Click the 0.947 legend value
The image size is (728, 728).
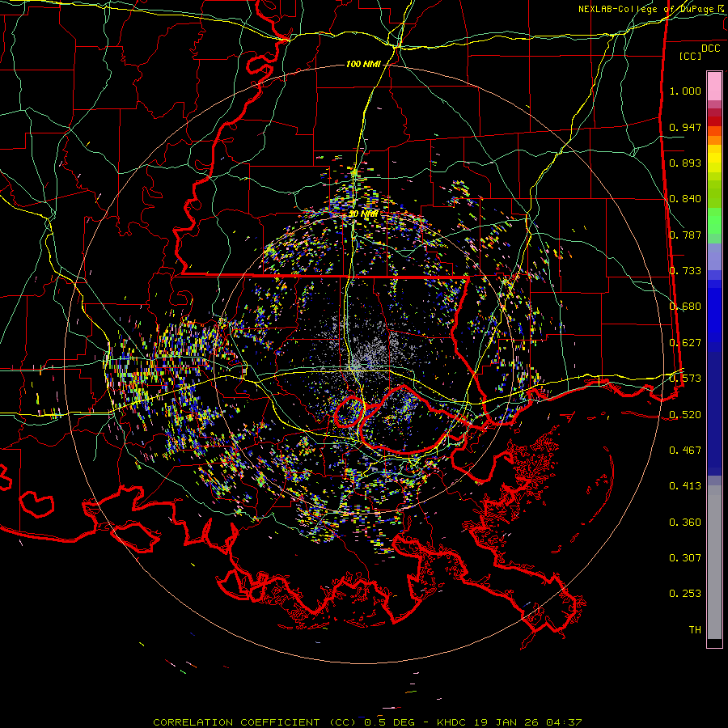(x=685, y=127)
